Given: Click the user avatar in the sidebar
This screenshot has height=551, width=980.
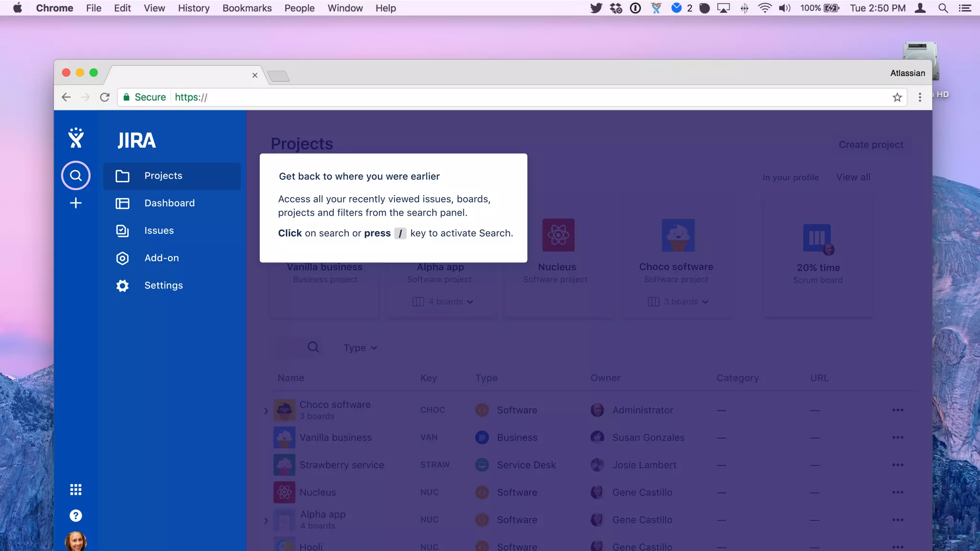Looking at the screenshot, I should (76, 541).
